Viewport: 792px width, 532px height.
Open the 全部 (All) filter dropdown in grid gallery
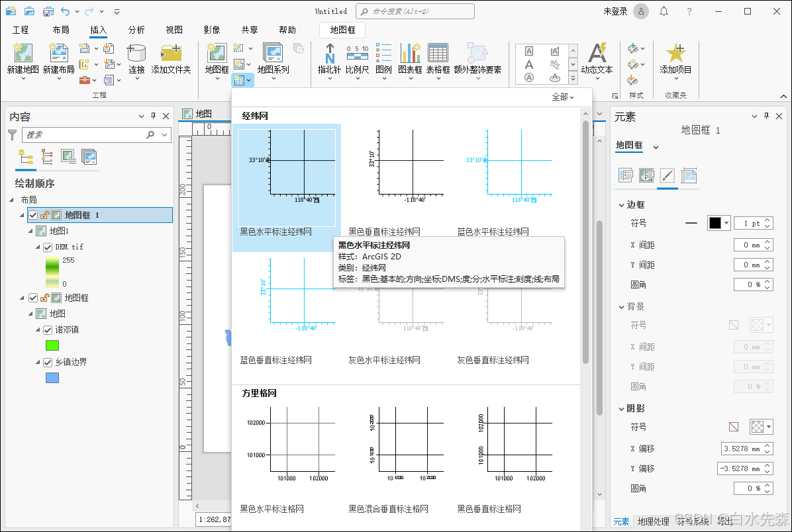pyautogui.click(x=563, y=97)
